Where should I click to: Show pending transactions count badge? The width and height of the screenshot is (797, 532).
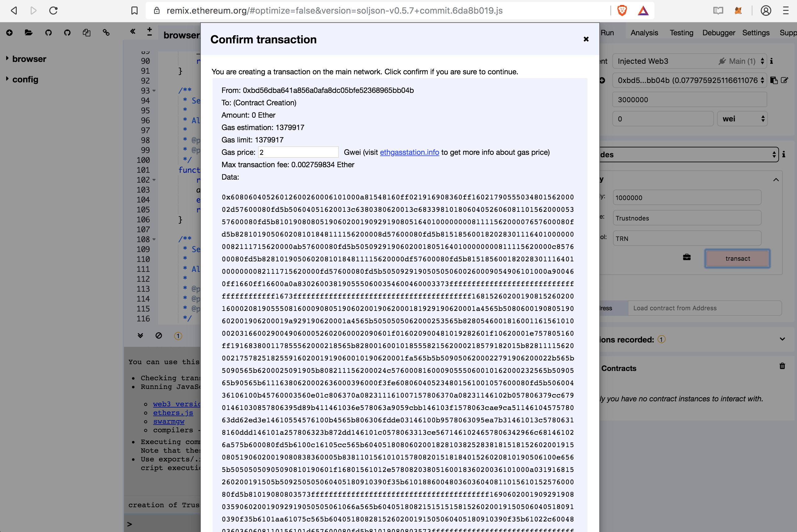tap(178, 336)
